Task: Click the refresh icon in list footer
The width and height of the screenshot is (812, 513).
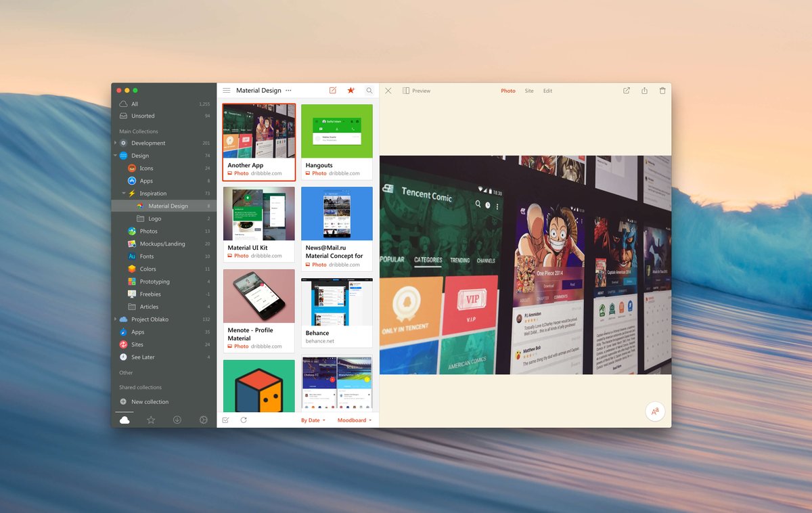Action: tap(244, 420)
